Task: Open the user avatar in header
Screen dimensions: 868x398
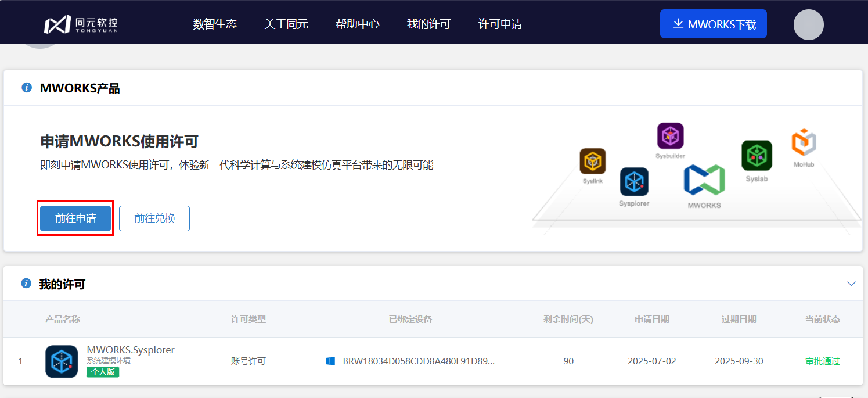Action: (x=808, y=24)
